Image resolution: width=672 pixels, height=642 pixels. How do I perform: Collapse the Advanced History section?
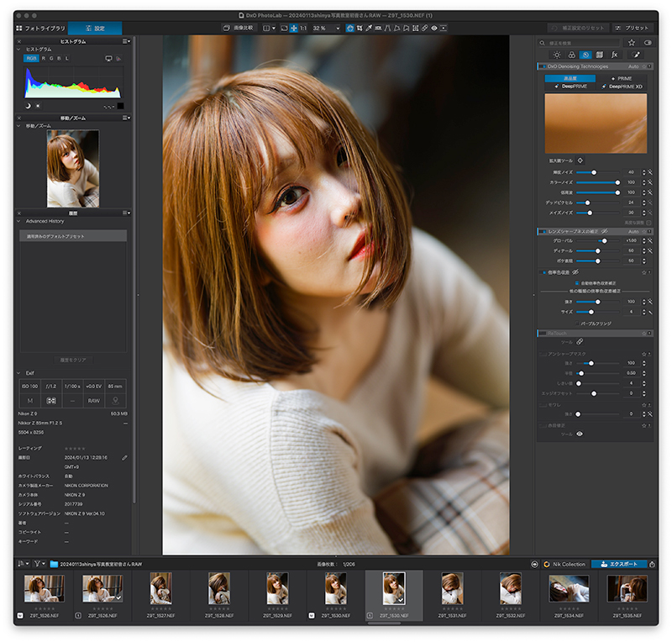pos(18,221)
